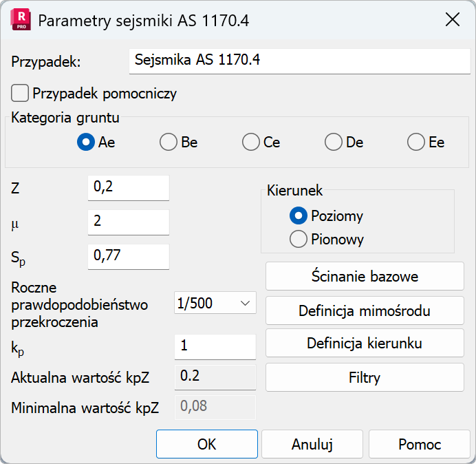Select soil category Ae

tap(86, 143)
